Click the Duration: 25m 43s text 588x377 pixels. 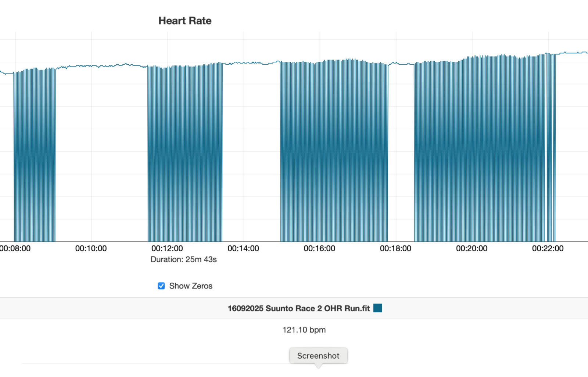pyautogui.click(x=184, y=259)
